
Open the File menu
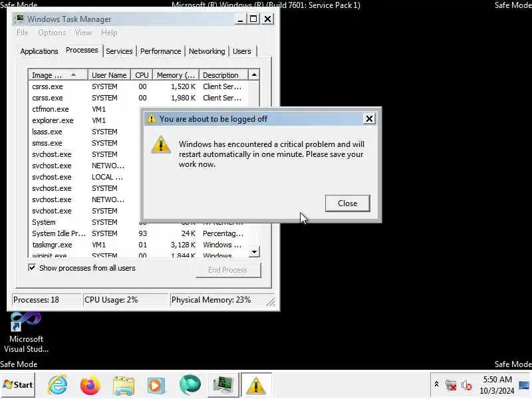pyautogui.click(x=23, y=33)
